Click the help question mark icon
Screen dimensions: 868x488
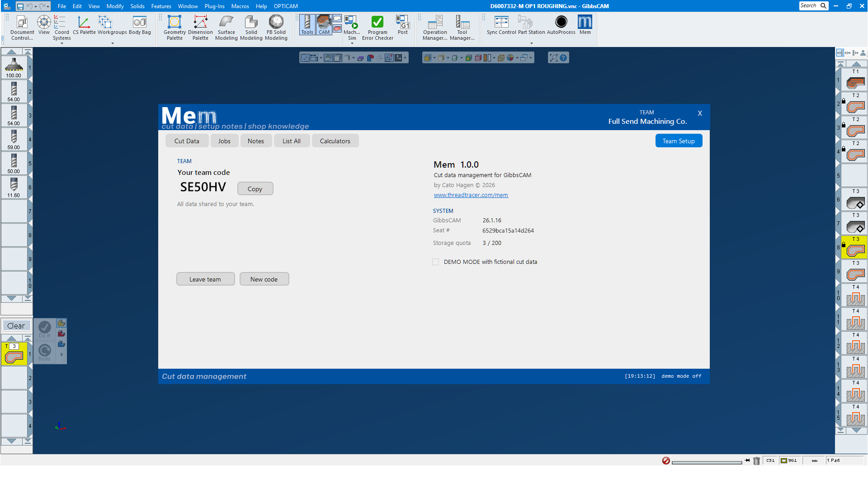point(563,58)
